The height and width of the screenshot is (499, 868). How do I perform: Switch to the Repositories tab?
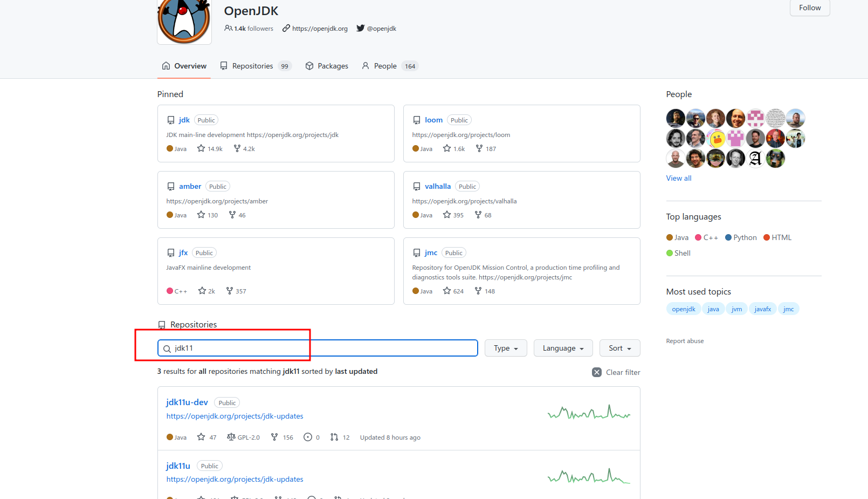pos(256,66)
